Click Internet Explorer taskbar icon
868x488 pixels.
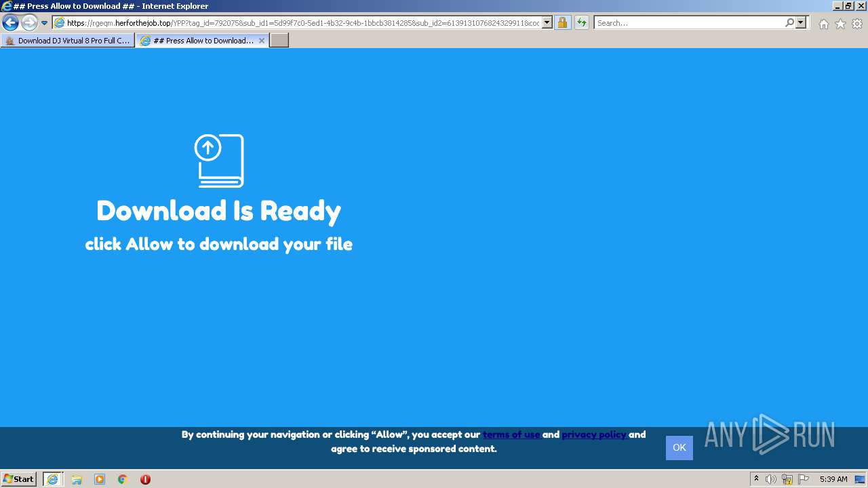coord(53,479)
